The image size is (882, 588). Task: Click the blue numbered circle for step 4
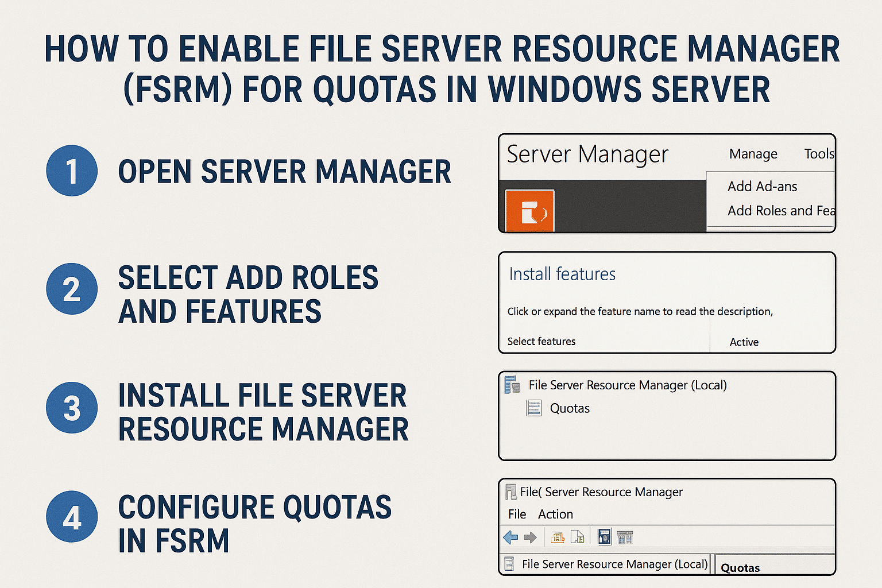[71, 517]
